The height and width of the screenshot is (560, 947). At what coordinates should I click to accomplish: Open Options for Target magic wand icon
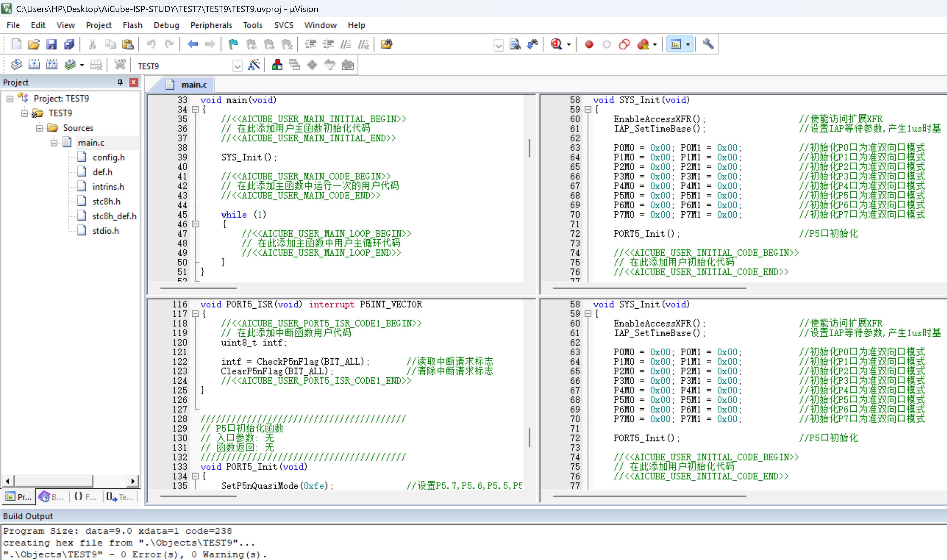pos(254,65)
